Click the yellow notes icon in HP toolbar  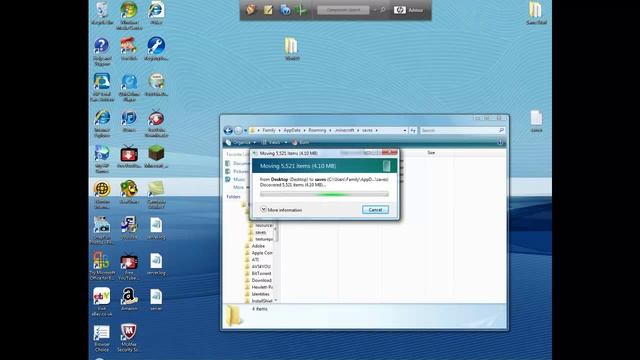click(268, 10)
